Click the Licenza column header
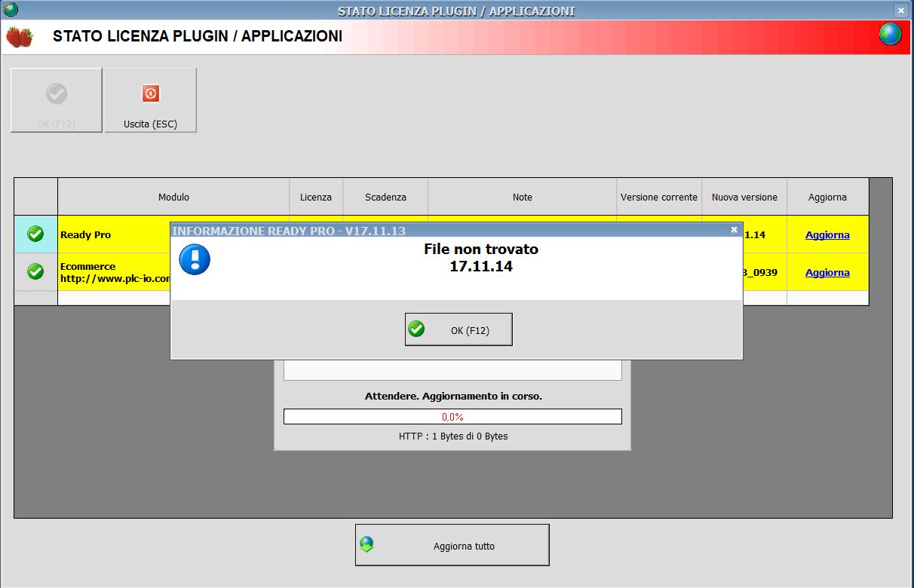Screen dimensions: 914x588 tap(316, 197)
